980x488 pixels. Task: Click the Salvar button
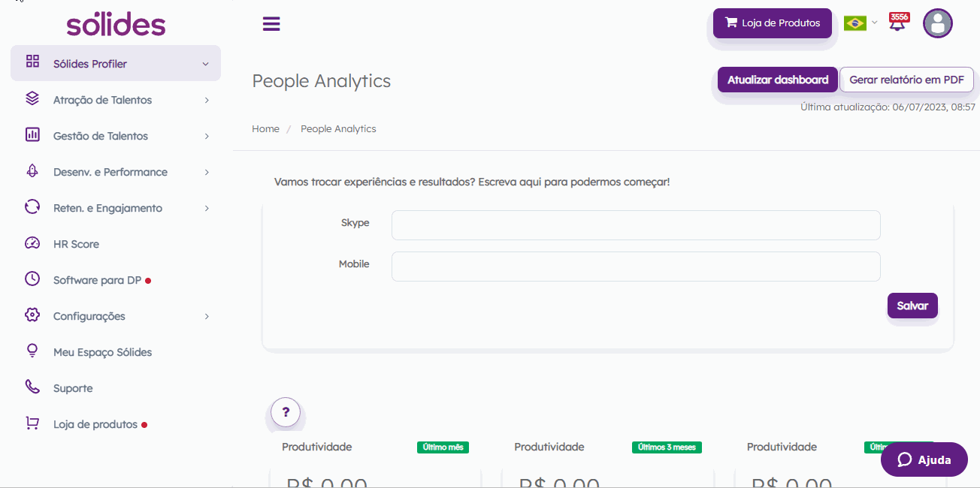click(x=912, y=306)
